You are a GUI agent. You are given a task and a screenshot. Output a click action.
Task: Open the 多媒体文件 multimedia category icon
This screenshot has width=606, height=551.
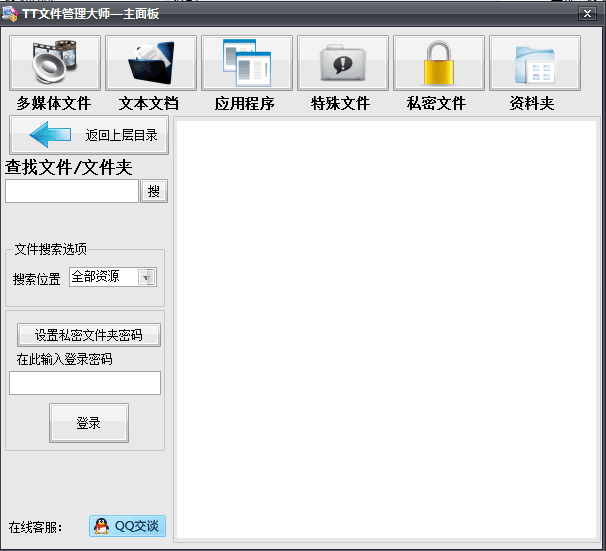pos(55,64)
